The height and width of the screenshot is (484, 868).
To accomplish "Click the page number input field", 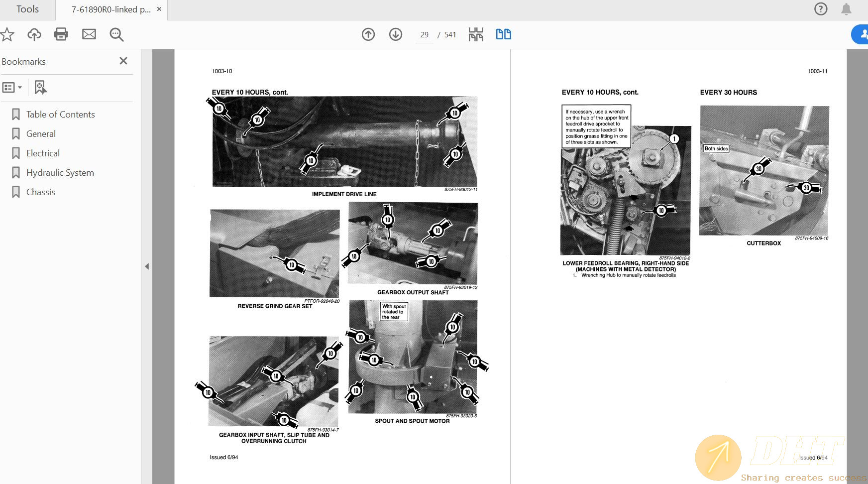I will (424, 35).
